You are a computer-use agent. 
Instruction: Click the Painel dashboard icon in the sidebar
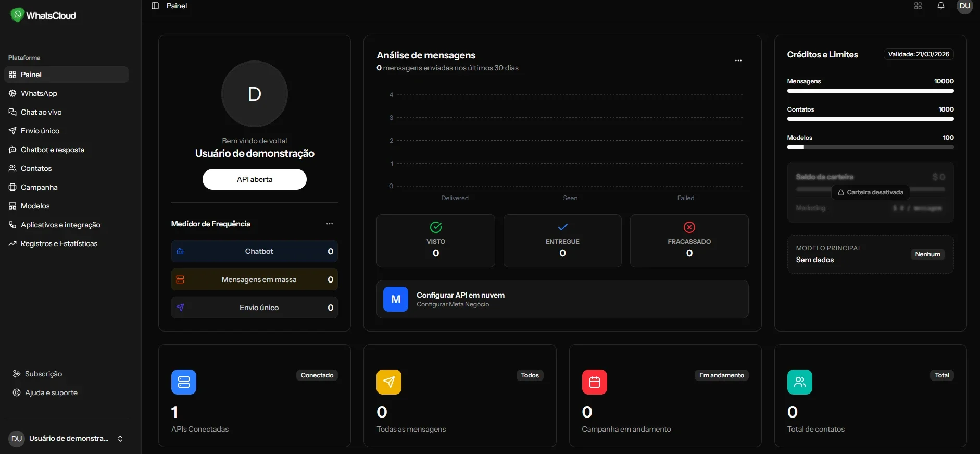click(12, 75)
